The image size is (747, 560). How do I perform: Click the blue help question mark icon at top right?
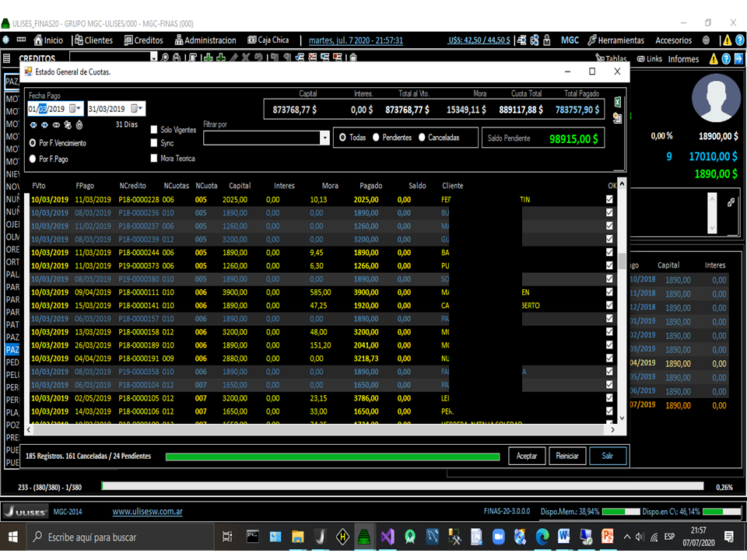coord(738,40)
